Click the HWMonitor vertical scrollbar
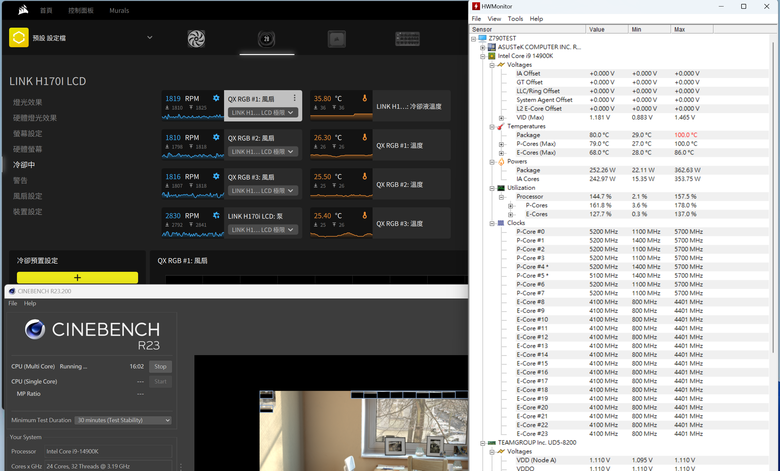Viewport: 780px width, 471px height. tap(775, 199)
